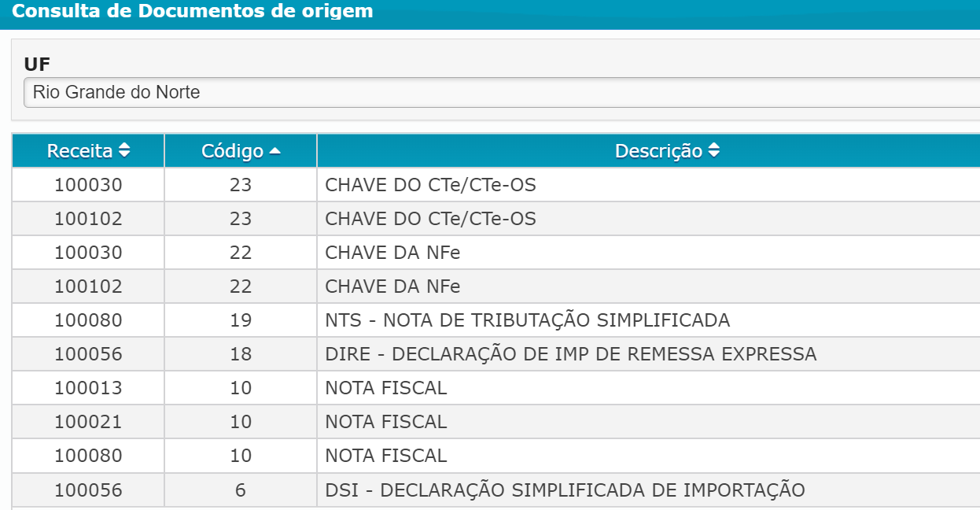Click código 22 in the receita 100030 row
Screen dimensions: 980x510
pyautogui.click(x=241, y=253)
